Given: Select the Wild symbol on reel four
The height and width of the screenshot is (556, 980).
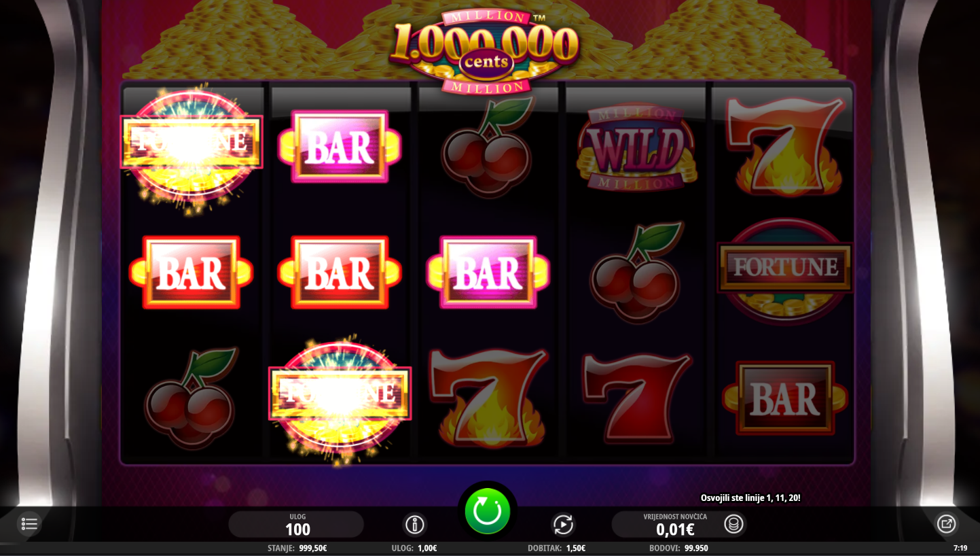Looking at the screenshot, I should (636, 147).
